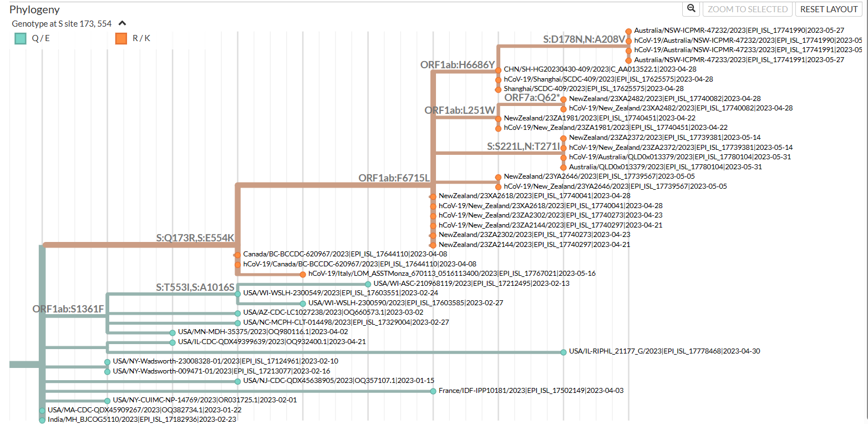Click the magnifier zoom icon

[x=691, y=9]
